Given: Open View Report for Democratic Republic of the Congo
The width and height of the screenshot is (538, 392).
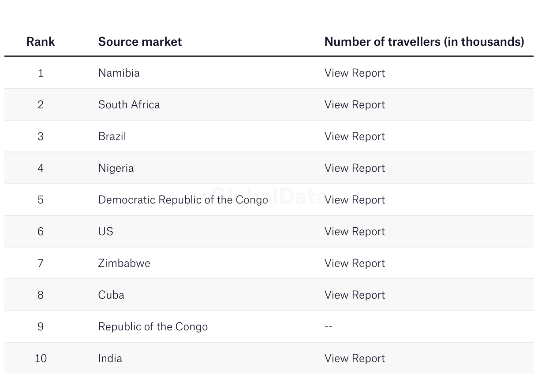Looking at the screenshot, I should tap(355, 200).
